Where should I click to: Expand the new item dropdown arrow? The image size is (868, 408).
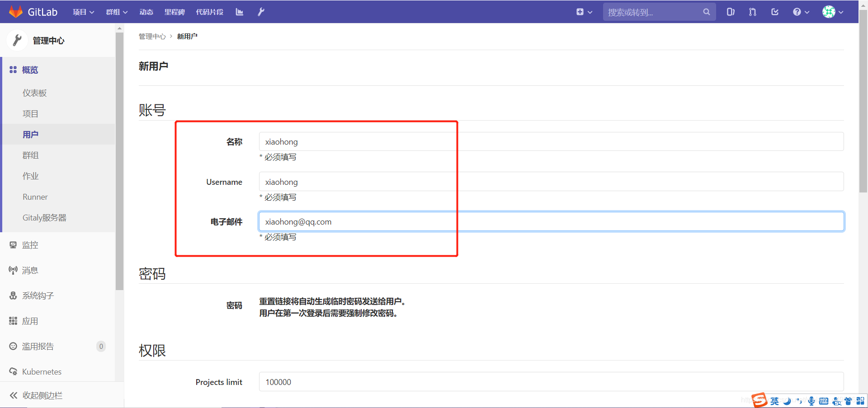click(590, 12)
